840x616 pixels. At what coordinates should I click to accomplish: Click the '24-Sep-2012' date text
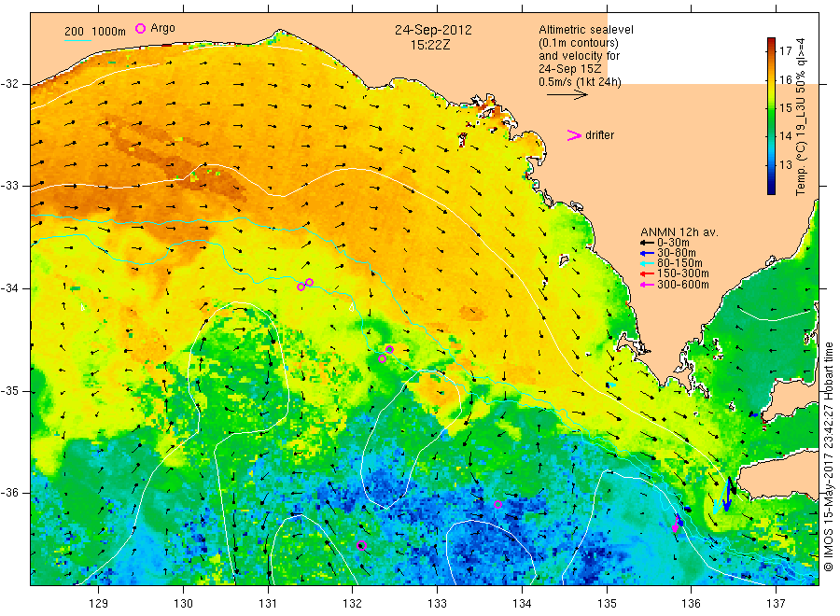click(433, 30)
